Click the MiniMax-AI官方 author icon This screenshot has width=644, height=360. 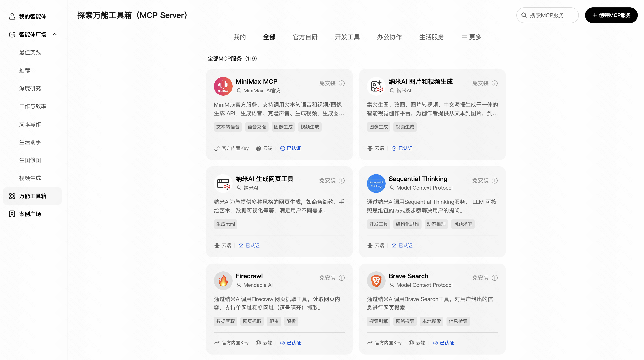click(239, 91)
